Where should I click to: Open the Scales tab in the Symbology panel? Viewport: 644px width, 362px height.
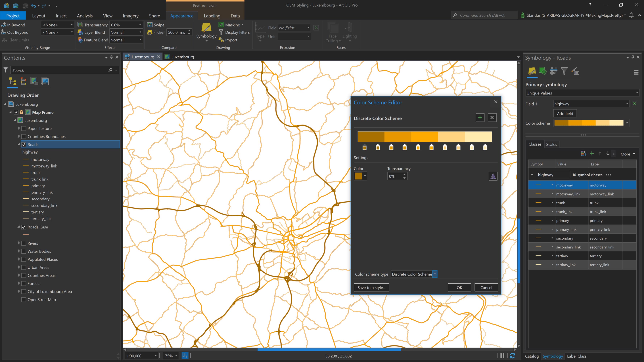point(551,144)
